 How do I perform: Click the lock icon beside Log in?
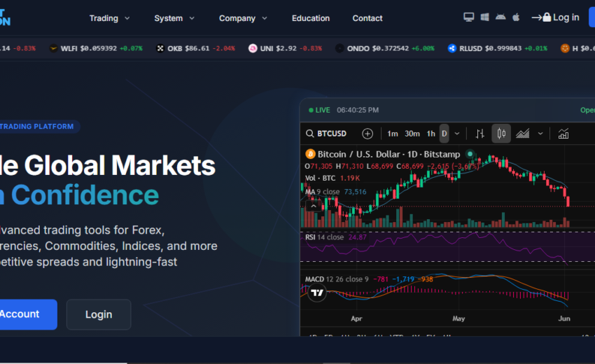tap(547, 17)
